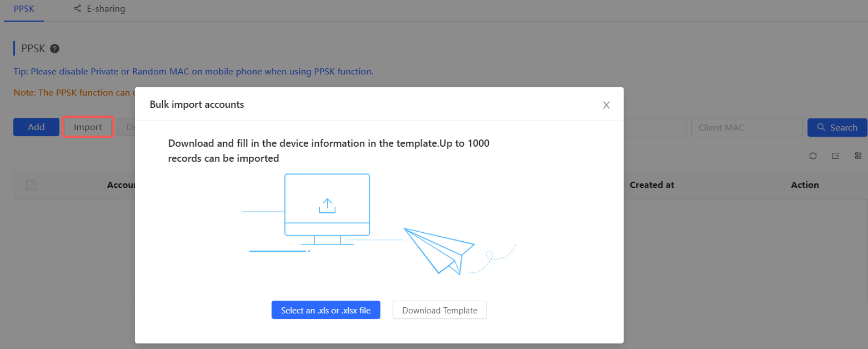Click the Action column header
Image resolution: width=868 pixels, height=349 pixels.
point(805,185)
